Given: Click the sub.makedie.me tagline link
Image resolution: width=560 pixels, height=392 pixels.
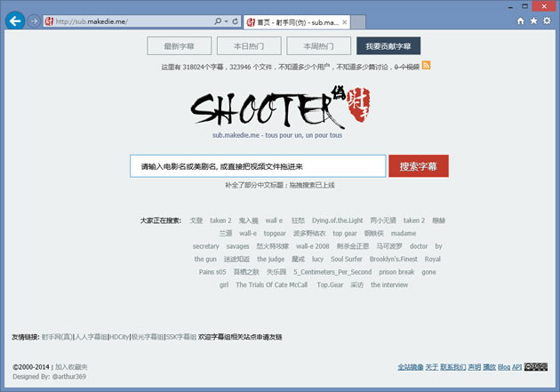Looking at the screenshot, I should [277, 135].
